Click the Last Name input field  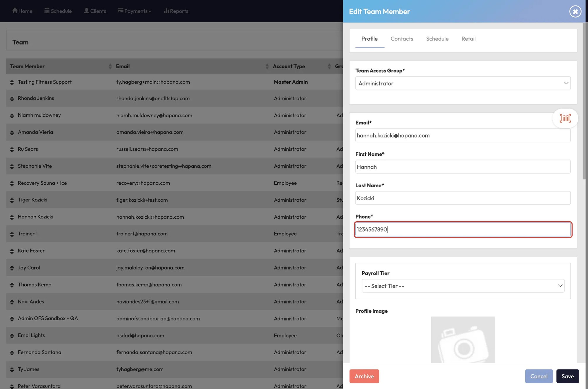tap(463, 198)
